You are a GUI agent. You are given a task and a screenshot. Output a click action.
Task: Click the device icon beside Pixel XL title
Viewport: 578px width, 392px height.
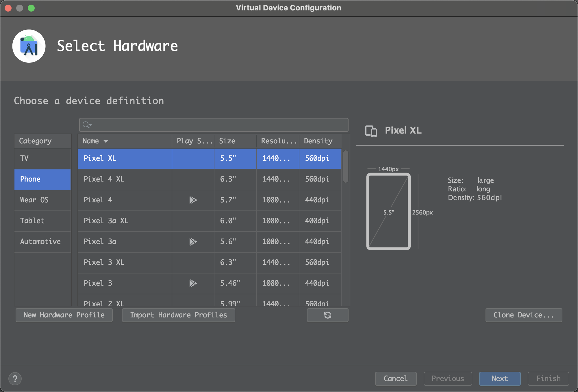(x=371, y=131)
